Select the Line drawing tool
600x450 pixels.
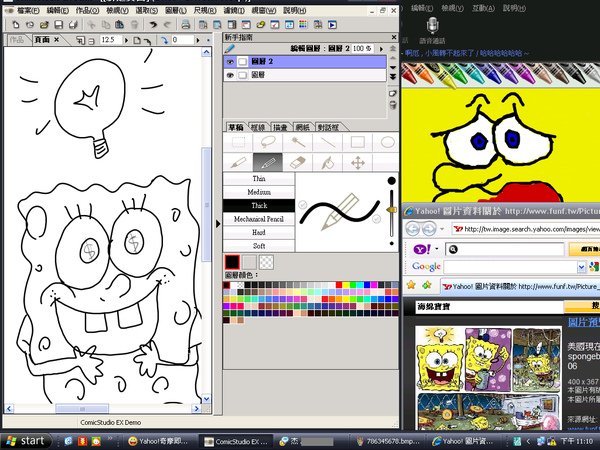[x=328, y=142]
